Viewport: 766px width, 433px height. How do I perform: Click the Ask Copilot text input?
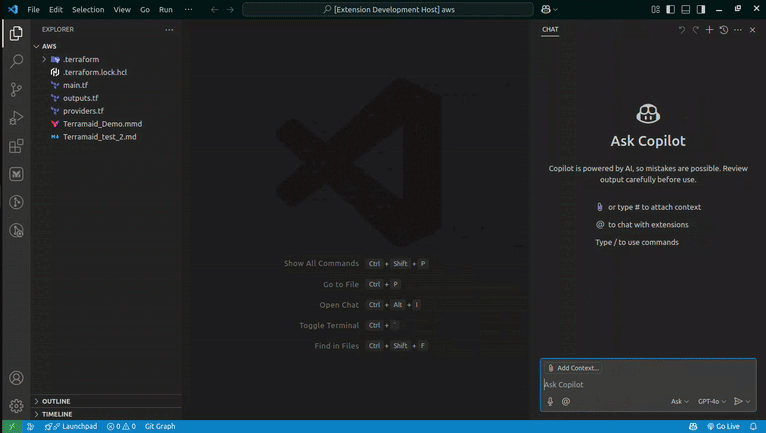648,385
